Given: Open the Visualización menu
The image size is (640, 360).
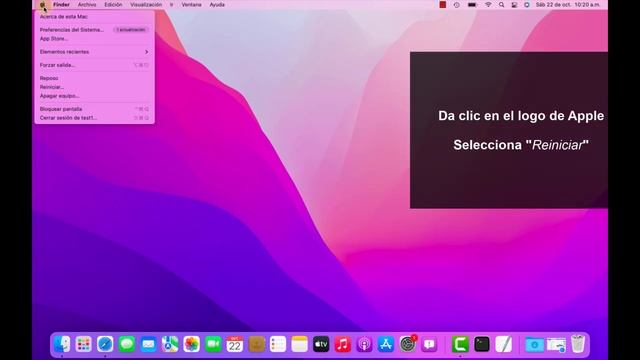Looking at the screenshot, I should (146, 5).
